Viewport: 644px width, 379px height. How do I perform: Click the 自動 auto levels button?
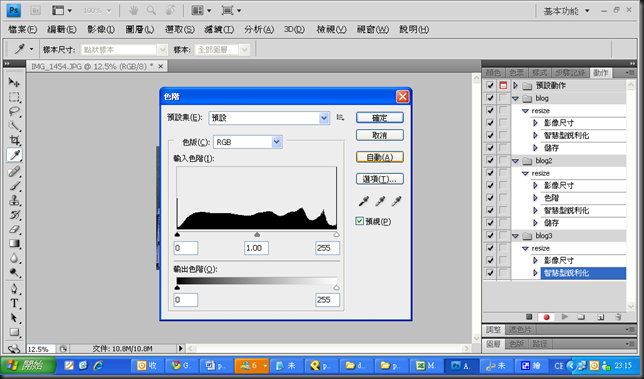380,157
